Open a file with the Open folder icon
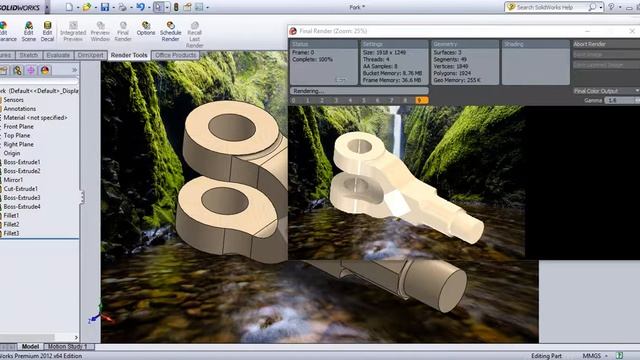The height and width of the screenshot is (360, 640). pos(87,7)
